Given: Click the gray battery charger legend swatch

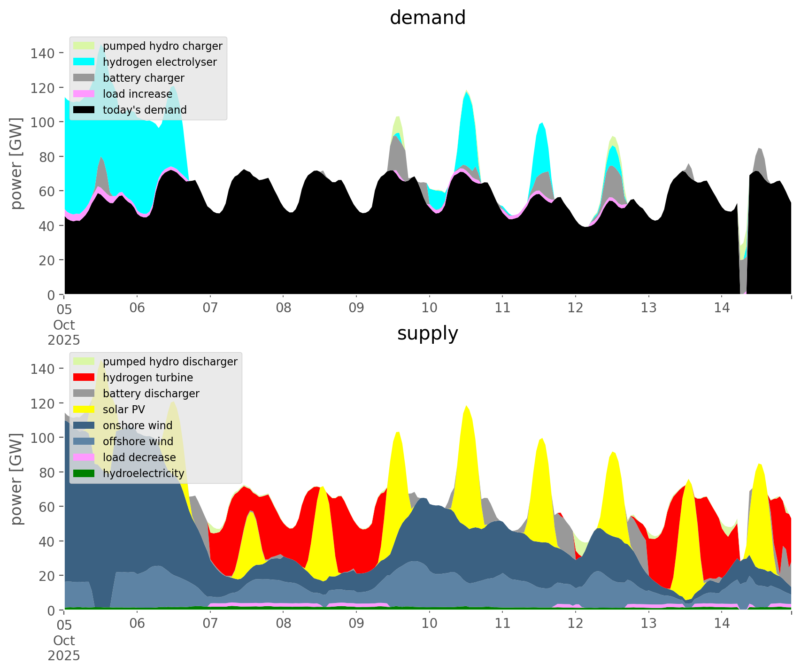Looking at the screenshot, I should click(x=84, y=78).
